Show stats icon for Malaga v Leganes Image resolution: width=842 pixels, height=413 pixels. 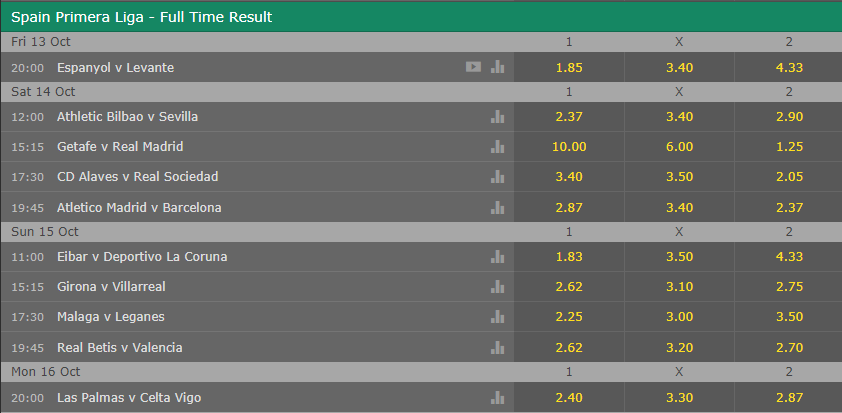coord(497,317)
